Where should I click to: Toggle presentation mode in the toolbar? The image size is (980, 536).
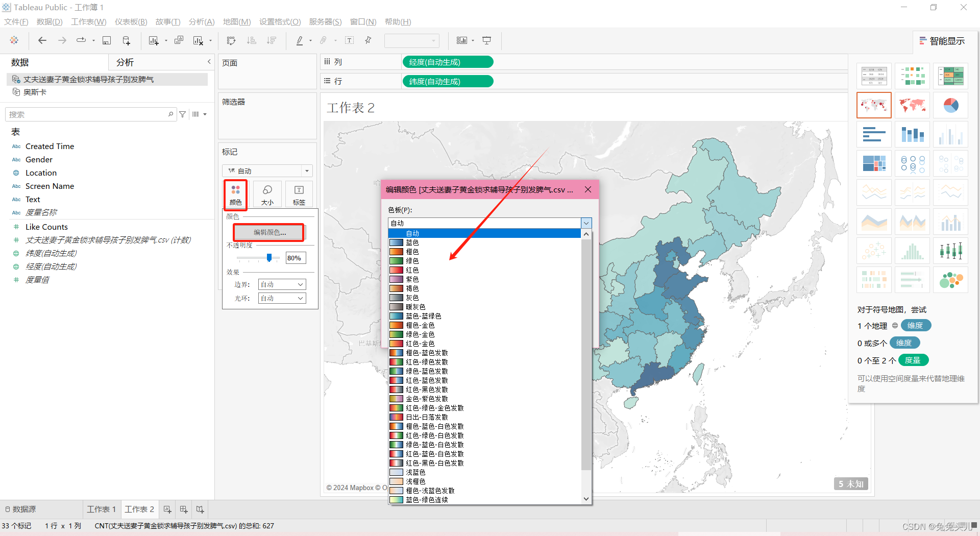[x=486, y=40]
